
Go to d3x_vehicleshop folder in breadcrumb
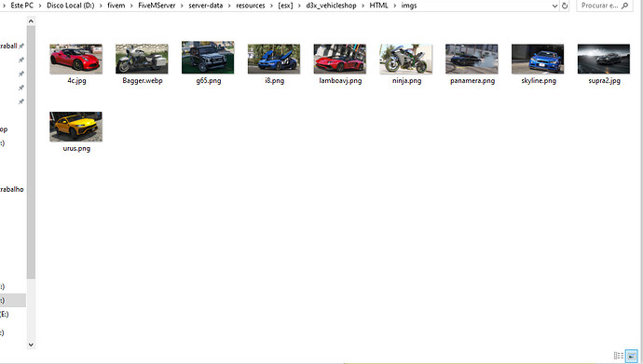pos(331,6)
